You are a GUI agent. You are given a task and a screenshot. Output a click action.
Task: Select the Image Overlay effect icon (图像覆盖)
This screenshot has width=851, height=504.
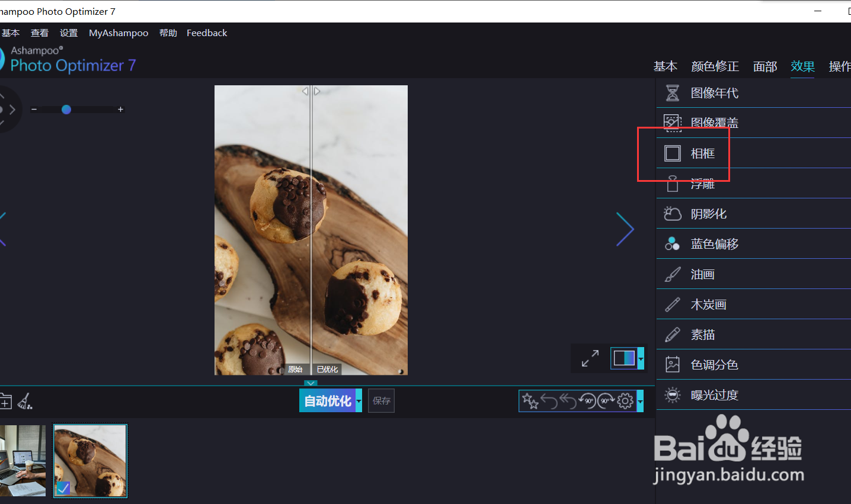(672, 123)
